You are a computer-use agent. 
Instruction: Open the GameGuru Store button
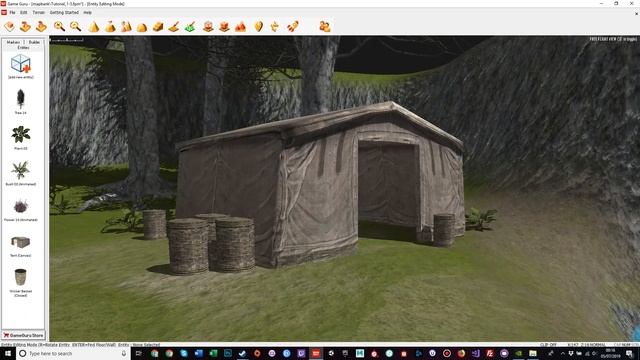pos(23,335)
